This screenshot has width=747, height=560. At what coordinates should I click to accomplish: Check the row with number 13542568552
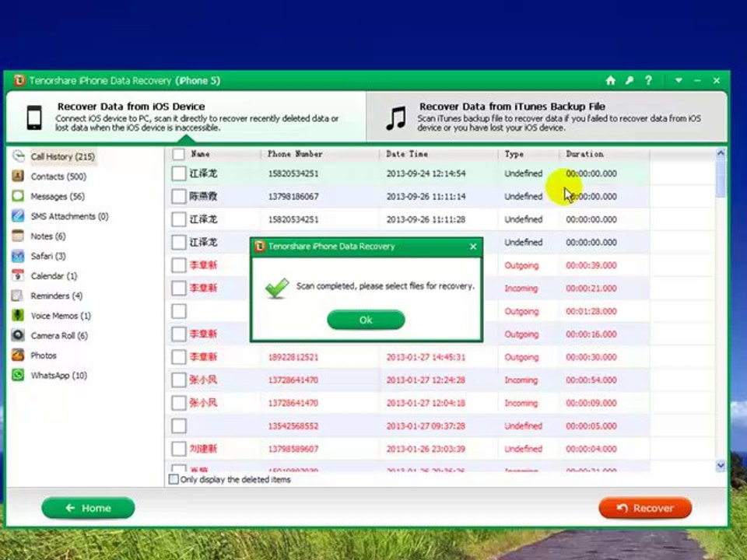click(179, 425)
